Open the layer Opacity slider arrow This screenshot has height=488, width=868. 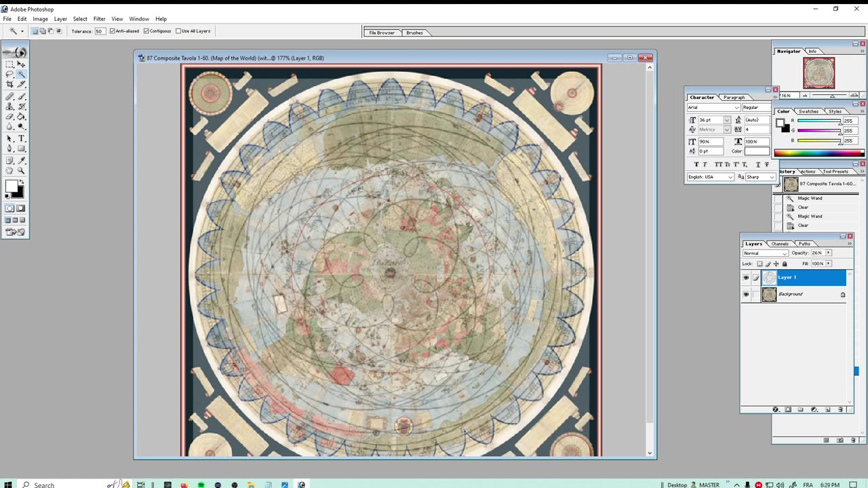(x=828, y=253)
